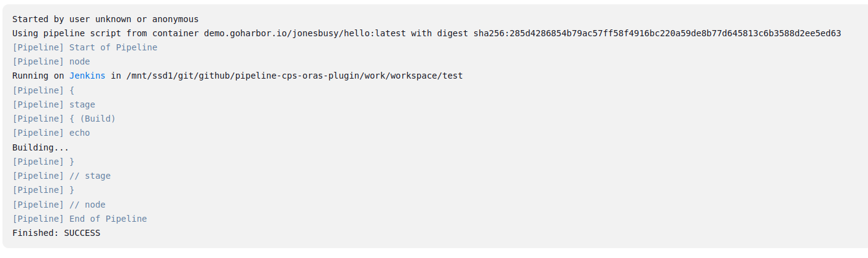The width and height of the screenshot is (868, 258).
Task: Select the '[Pipeline] stage' line
Action: [x=53, y=104]
